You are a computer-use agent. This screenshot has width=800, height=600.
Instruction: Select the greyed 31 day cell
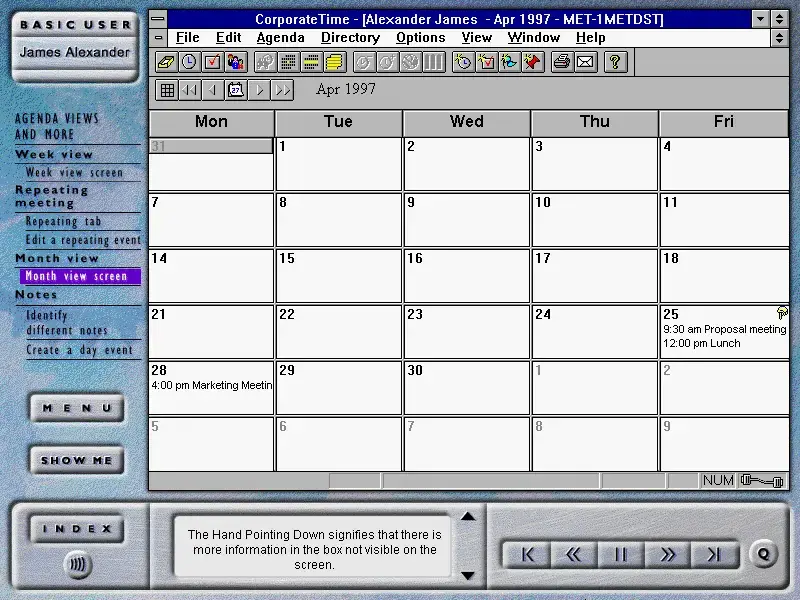click(x=211, y=164)
